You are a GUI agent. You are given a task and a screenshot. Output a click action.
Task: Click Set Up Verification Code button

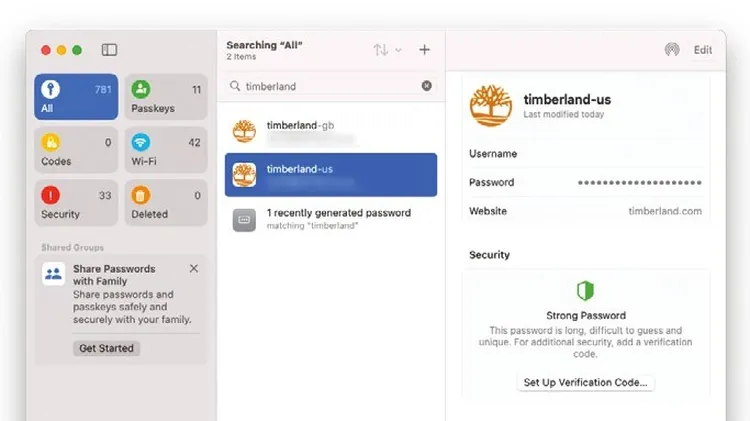pyautogui.click(x=585, y=382)
